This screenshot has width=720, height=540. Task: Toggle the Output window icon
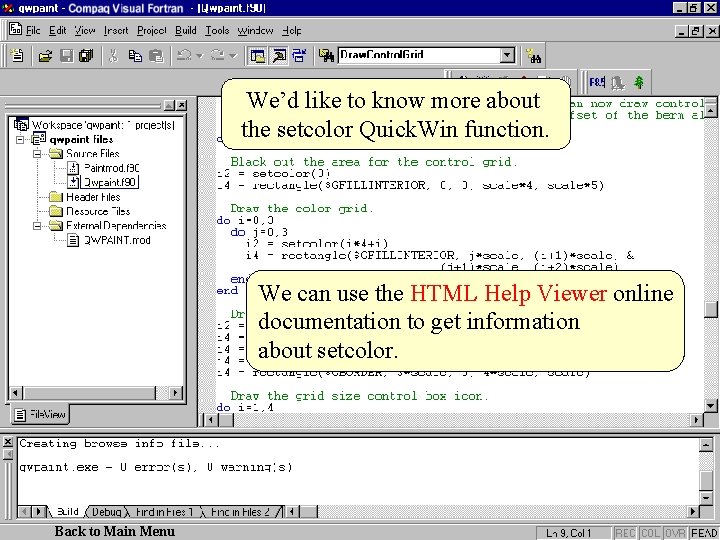pos(279,56)
